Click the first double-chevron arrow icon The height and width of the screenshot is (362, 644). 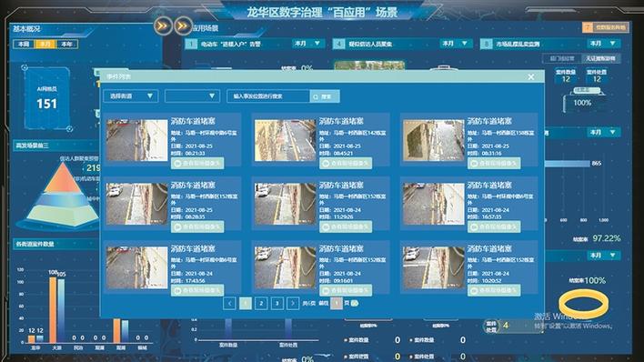coord(163,26)
